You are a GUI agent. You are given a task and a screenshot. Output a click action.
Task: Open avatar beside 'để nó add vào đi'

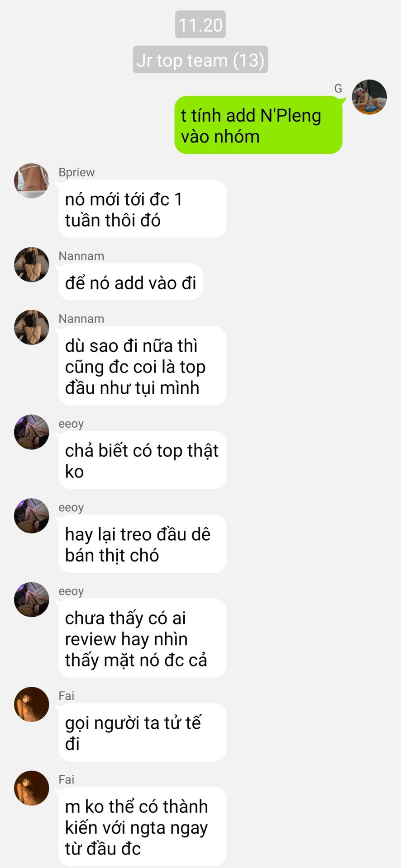click(32, 264)
